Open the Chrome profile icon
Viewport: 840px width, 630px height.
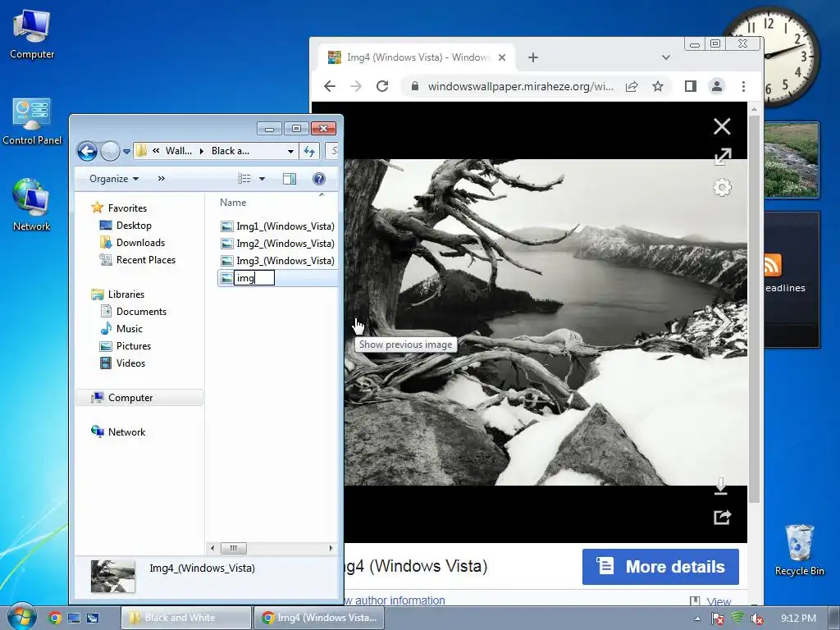(717, 86)
